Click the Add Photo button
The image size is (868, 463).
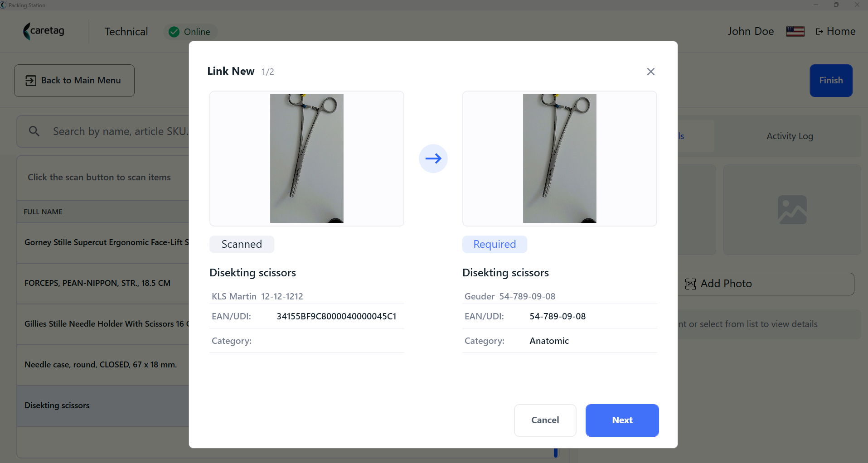[x=766, y=284]
